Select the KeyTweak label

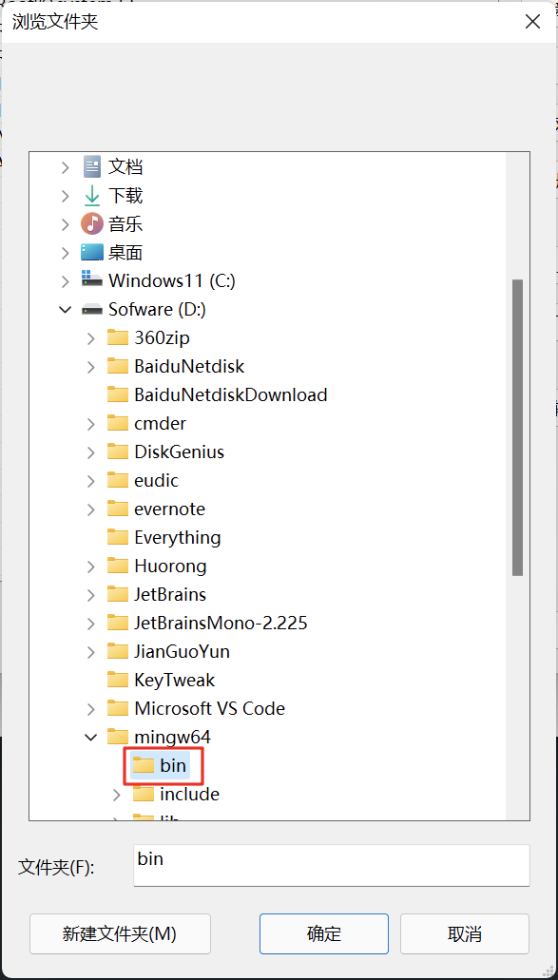(174, 680)
